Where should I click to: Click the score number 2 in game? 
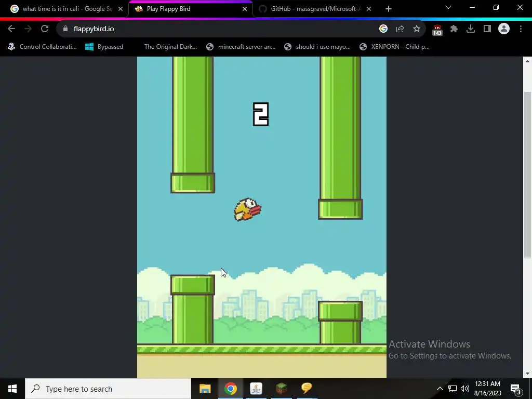[261, 114]
